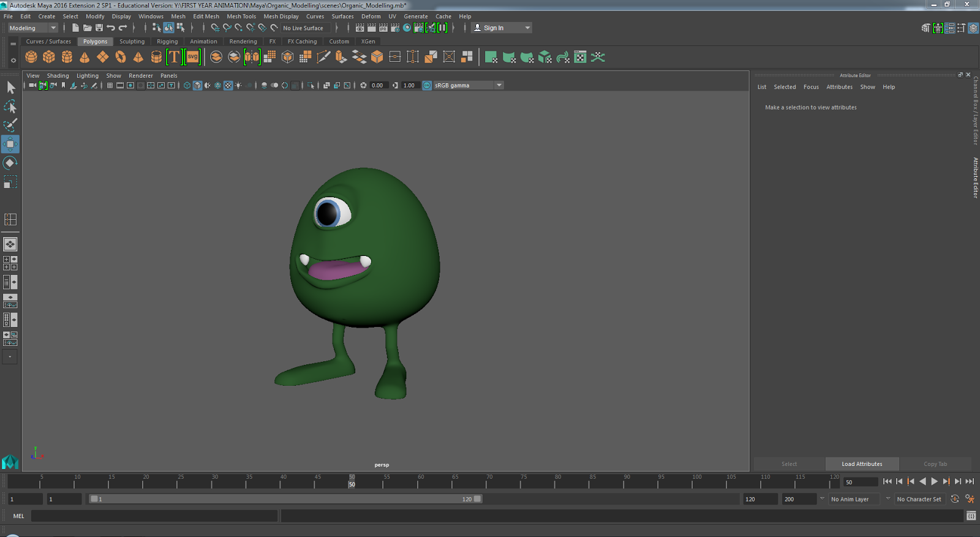980x537 pixels.
Task: Create a polygon cone from the shelf
Action: pyautogui.click(x=85, y=57)
